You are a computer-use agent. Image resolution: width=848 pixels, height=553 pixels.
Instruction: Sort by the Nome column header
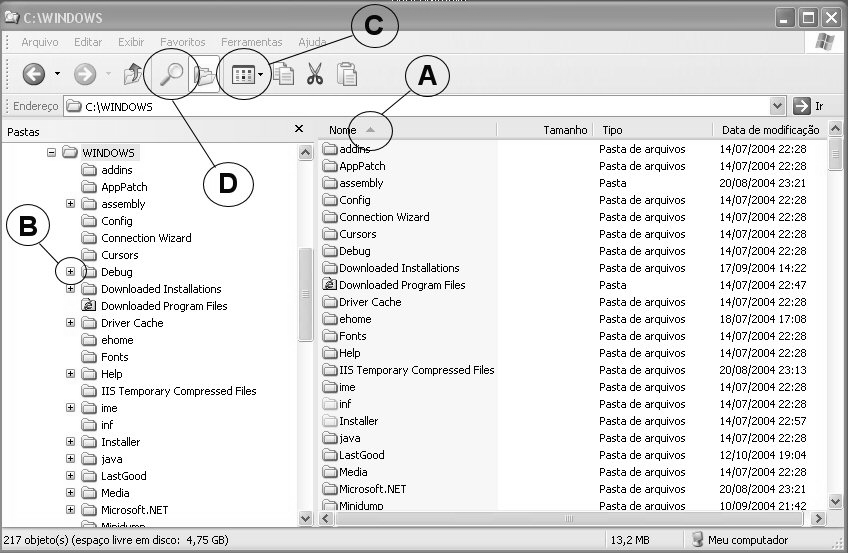click(x=408, y=130)
